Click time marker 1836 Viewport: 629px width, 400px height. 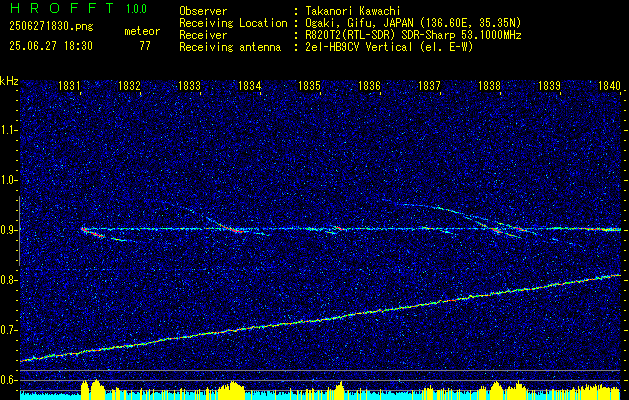click(x=369, y=85)
